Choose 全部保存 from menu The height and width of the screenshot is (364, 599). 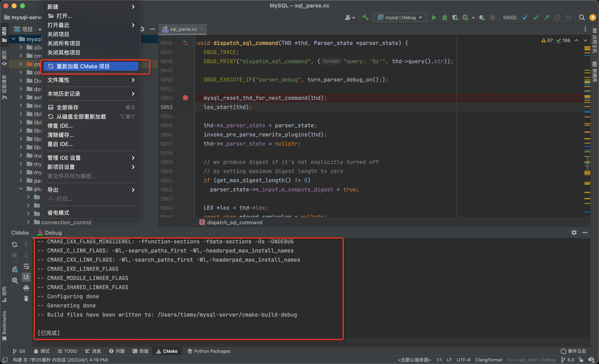(x=91, y=107)
